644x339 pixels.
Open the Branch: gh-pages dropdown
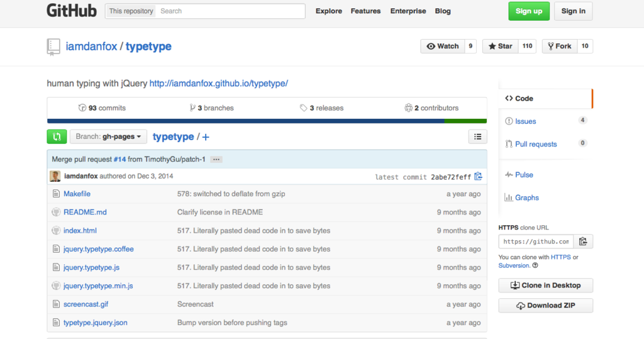(108, 136)
